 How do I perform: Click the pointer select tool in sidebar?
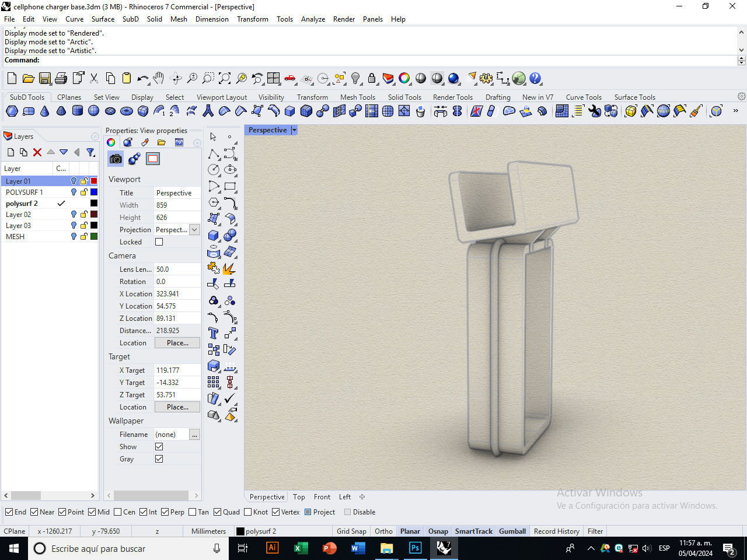[214, 136]
